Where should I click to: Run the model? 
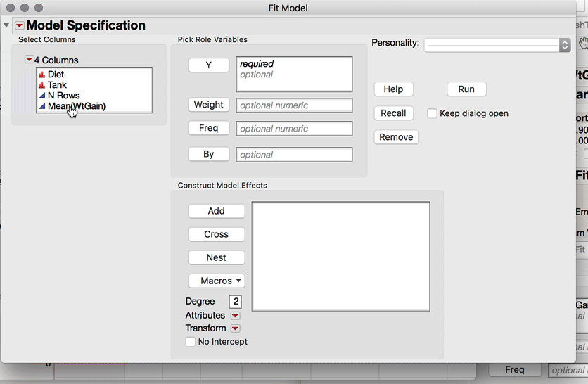click(x=466, y=89)
